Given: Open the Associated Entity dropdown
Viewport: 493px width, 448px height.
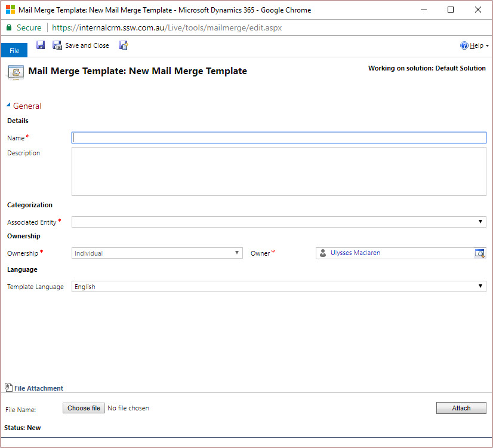Looking at the screenshot, I should (x=279, y=222).
